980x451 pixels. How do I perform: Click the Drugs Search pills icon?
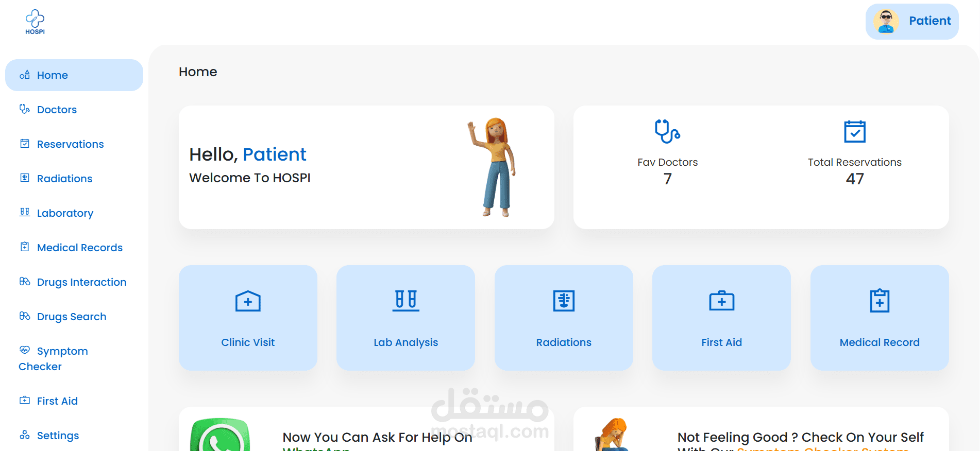[x=25, y=316]
